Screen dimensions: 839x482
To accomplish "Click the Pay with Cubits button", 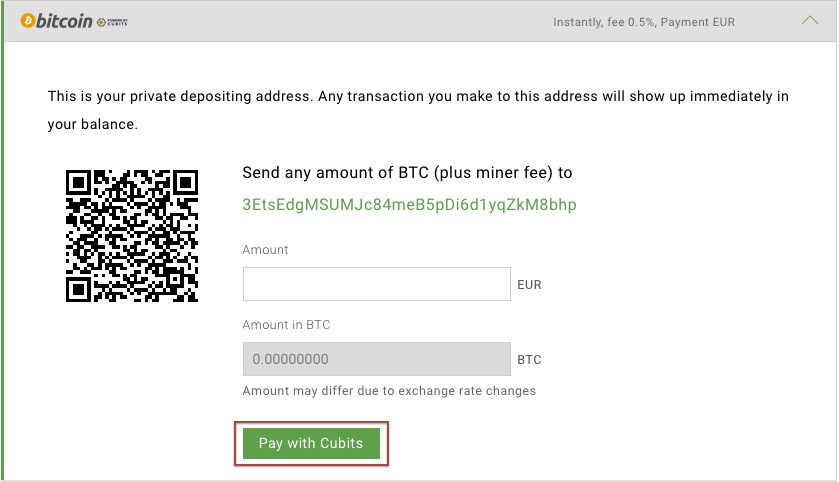I will click(x=311, y=443).
